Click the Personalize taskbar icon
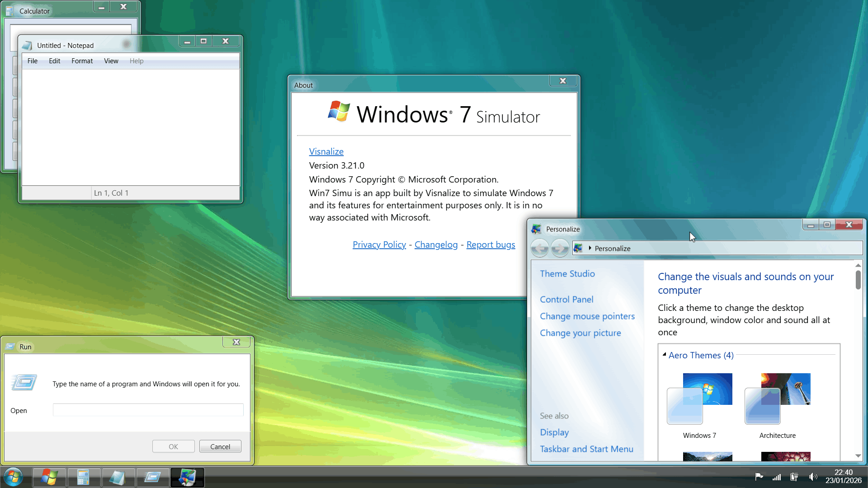The height and width of the screenshot is (488, 868). (x=187, y=477)
